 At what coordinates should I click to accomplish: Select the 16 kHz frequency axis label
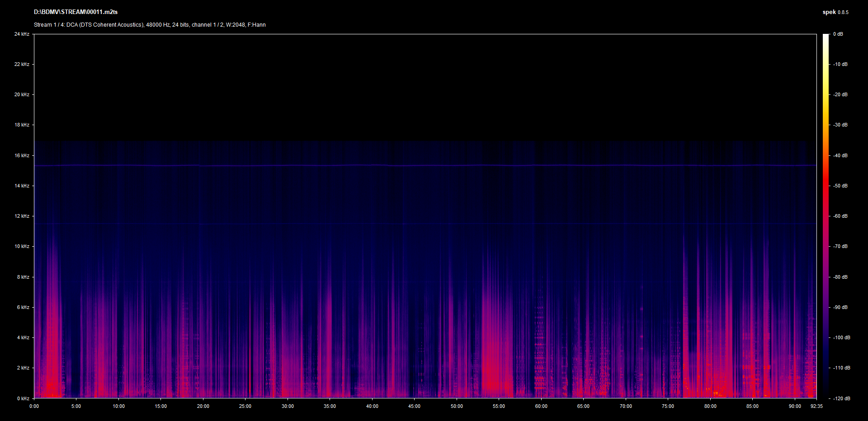pyautogui.click(x=22, y=155)
